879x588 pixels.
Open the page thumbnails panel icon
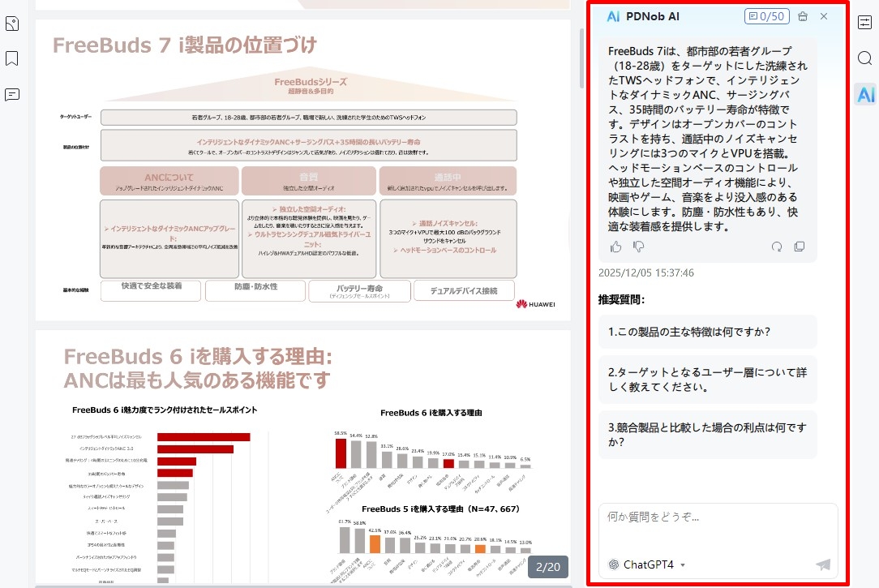(x=12, y=24)
